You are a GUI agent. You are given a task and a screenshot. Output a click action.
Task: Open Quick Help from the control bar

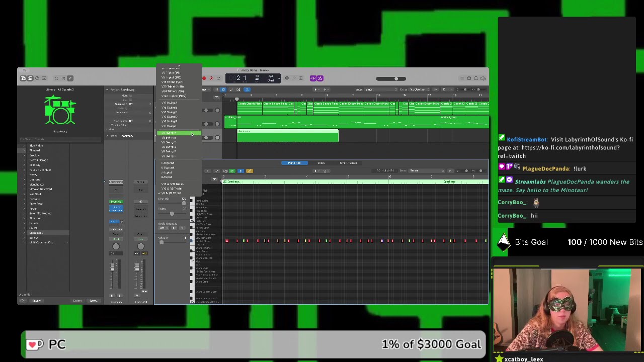[37, 78]
